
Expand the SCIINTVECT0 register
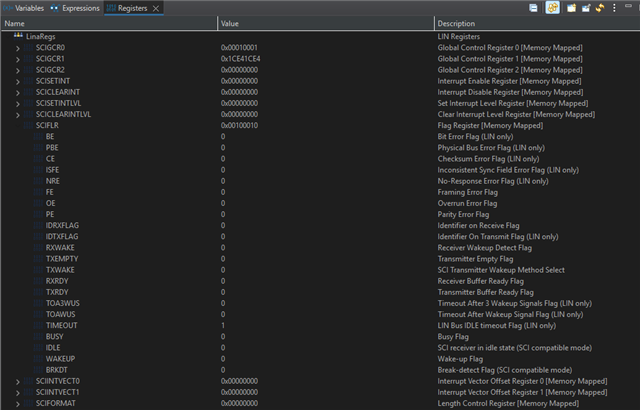click(x=18, y=381)
